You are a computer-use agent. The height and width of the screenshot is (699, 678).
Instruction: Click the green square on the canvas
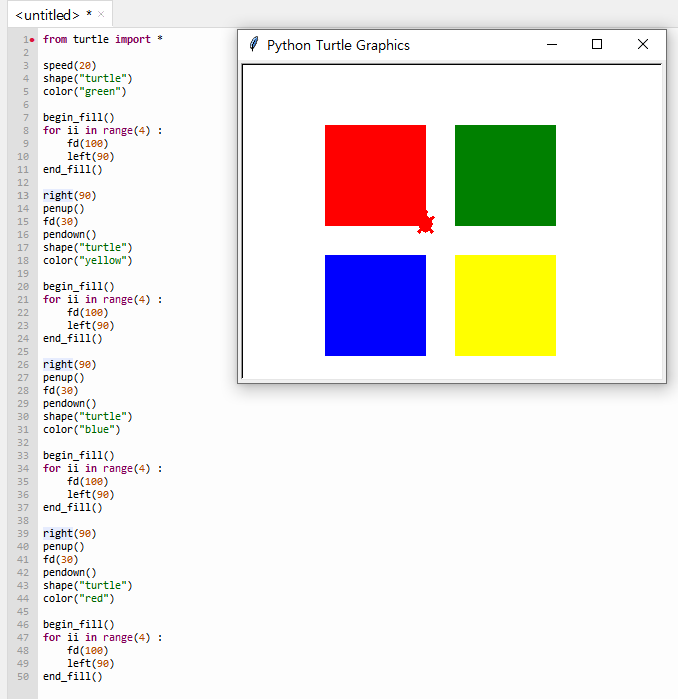[505, 175]
